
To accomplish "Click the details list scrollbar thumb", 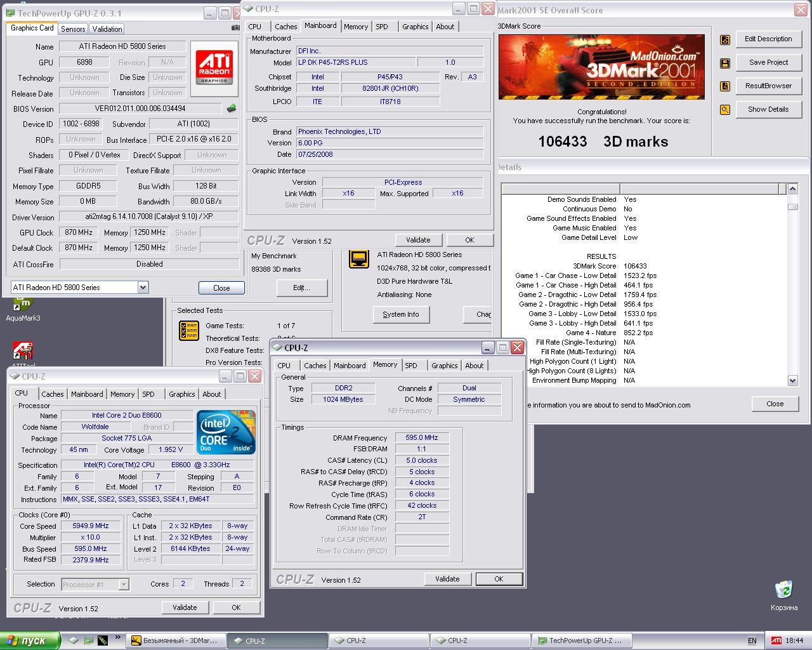I will [x=792, y=207].
